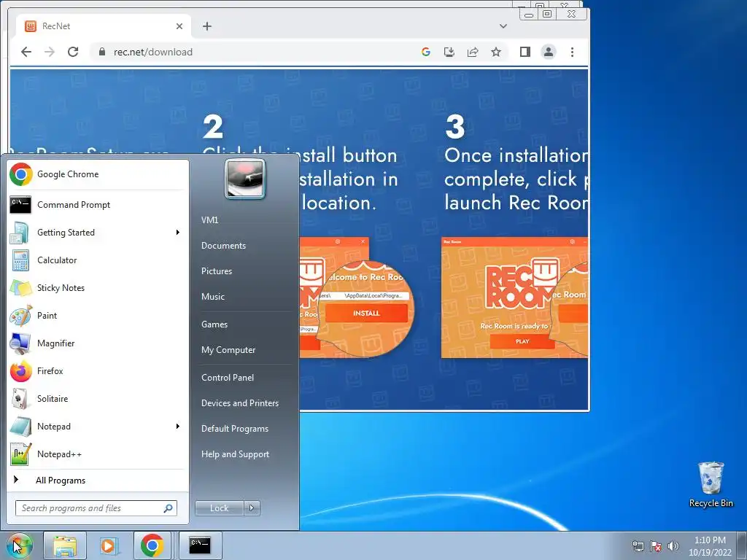Open Windows Explorer from taskbar
The width and height of the screenshot is (747, 560).
(65, 545)
